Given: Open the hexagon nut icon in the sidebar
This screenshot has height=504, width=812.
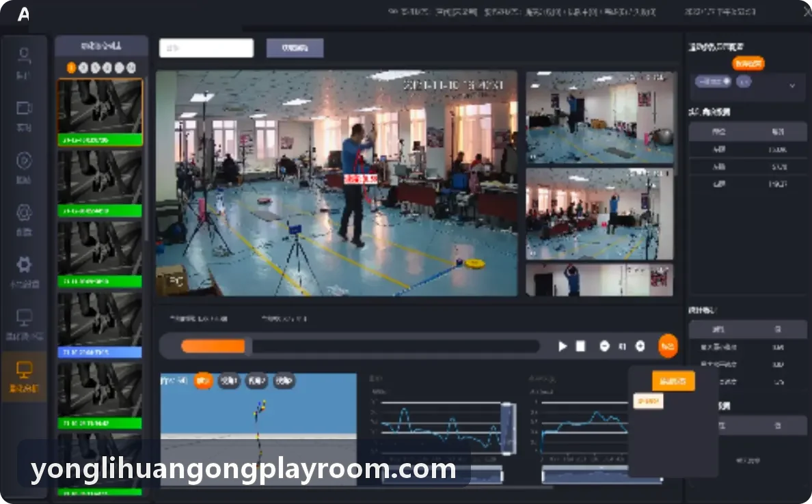Looking at the screenshot, I should tap(24, 212).
